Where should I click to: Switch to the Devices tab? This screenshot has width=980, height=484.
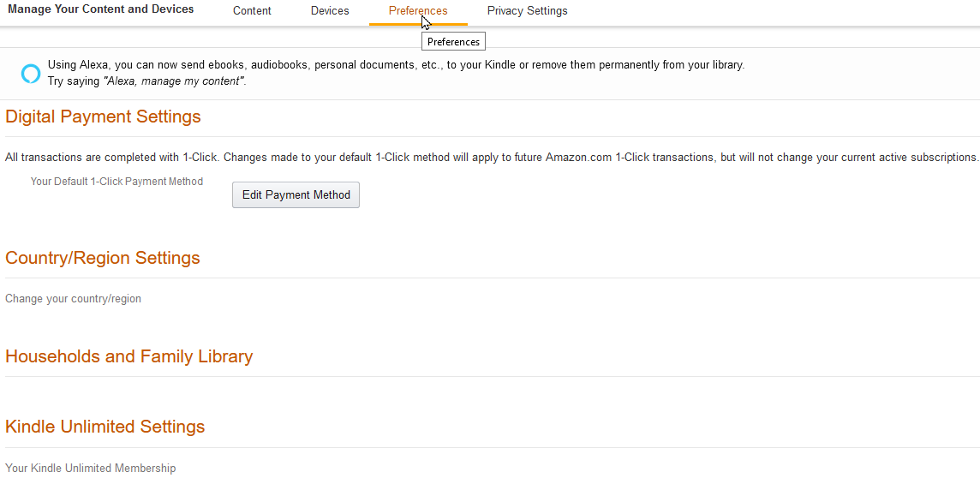[330, 11]
